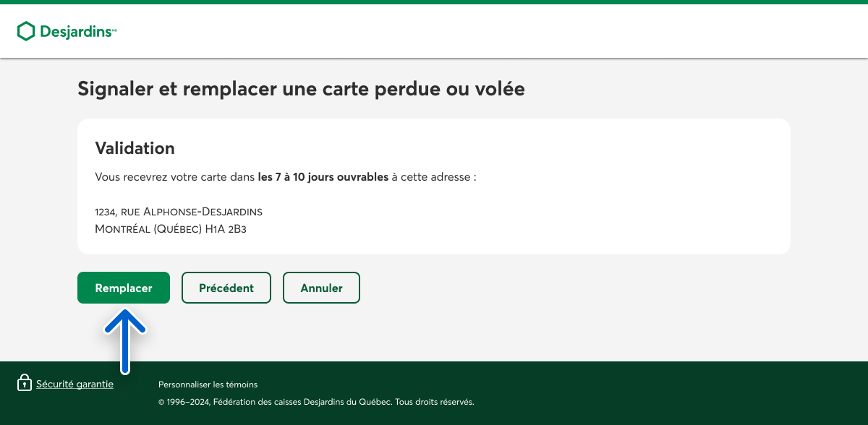Image resolution: width=868 pixels, height=425 pixels.
Task: Go back with the Précédent button
Action: pos(226,288)
